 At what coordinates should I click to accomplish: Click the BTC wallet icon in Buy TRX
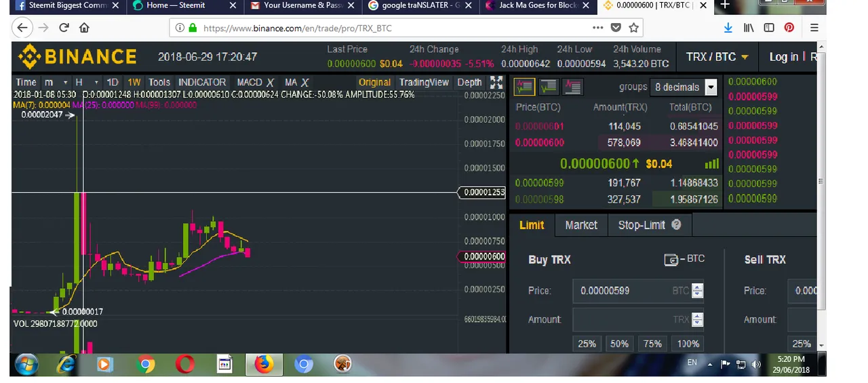pyautogui.click(x=671, y=260)
